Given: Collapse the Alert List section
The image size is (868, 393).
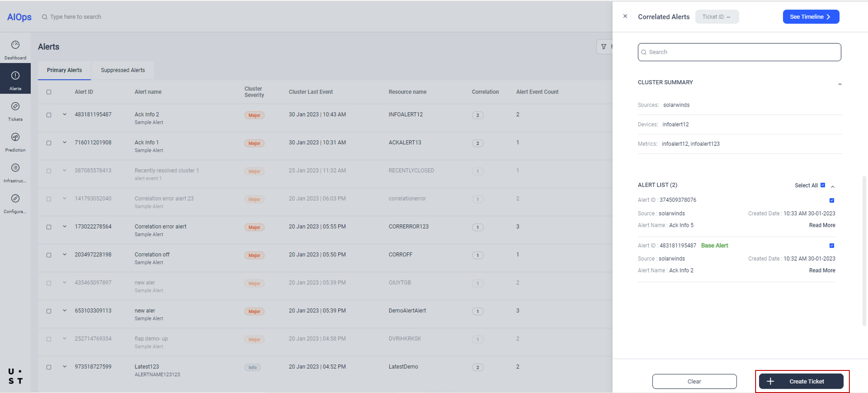Looking at the screenshot, I should click(x=832, y=187).
